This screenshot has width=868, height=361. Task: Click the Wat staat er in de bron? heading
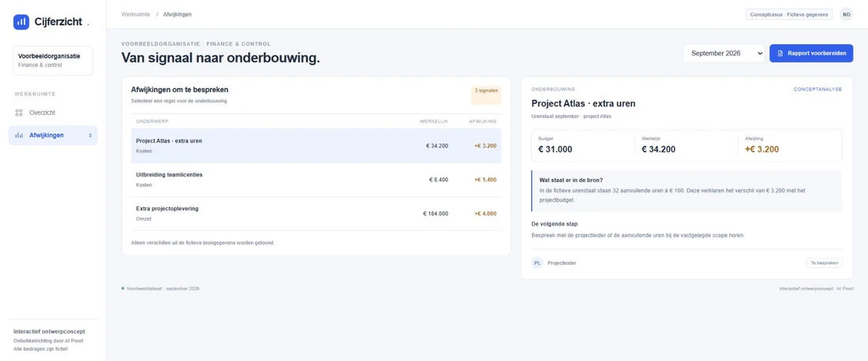tap(571, 180)
